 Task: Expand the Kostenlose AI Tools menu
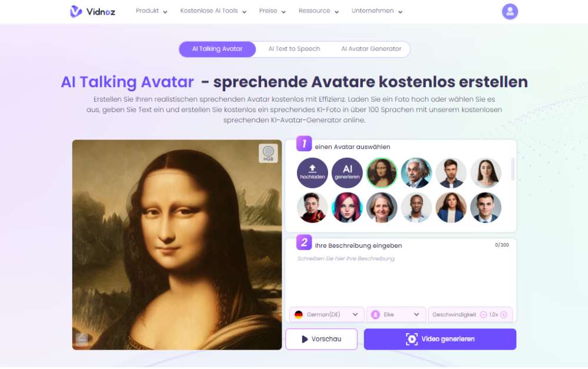pos(213,11)
